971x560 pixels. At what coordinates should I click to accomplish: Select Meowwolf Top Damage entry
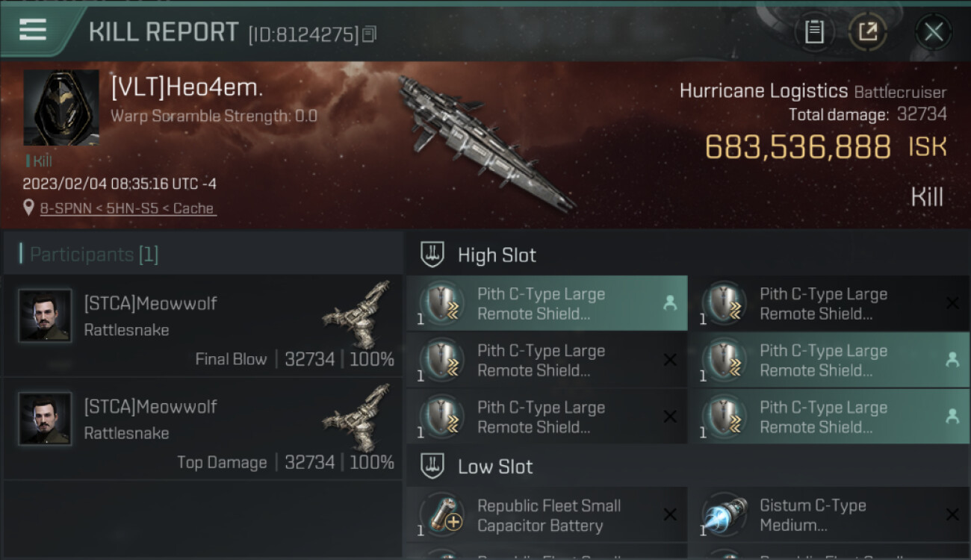click(202, 428)
